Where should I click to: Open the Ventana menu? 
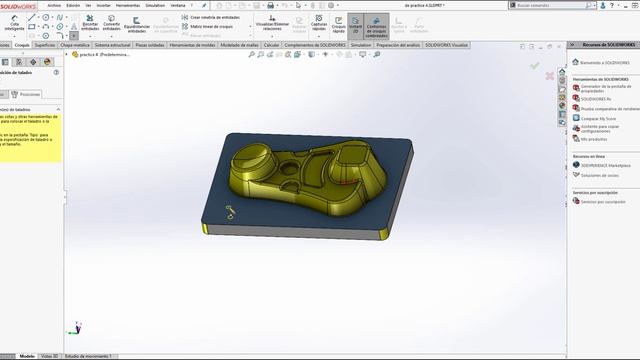coord(178,5)
